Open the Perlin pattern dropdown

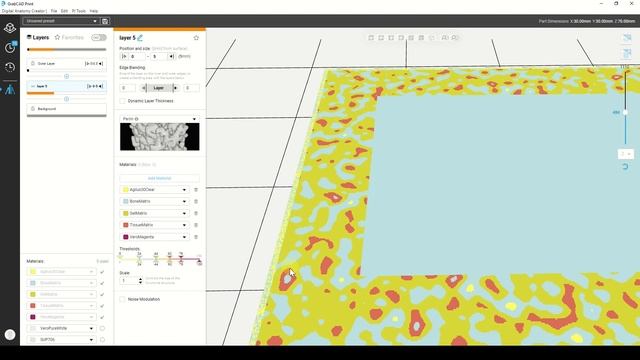pos(159,119)
